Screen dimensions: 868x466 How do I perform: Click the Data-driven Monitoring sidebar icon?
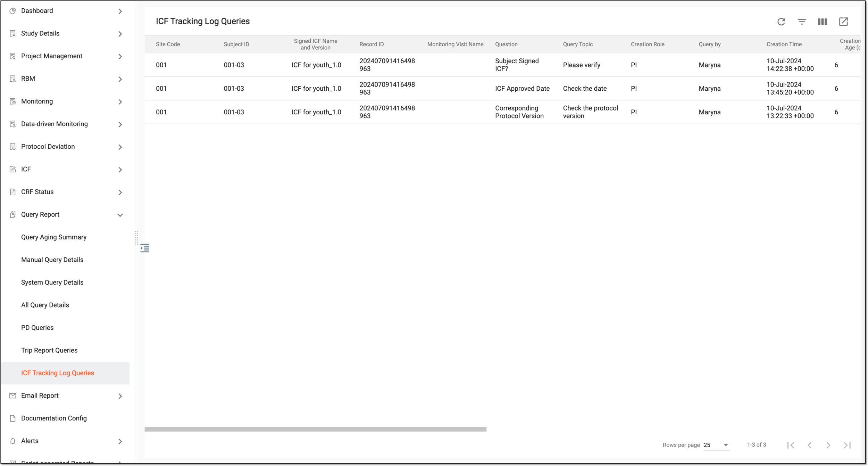13,124
